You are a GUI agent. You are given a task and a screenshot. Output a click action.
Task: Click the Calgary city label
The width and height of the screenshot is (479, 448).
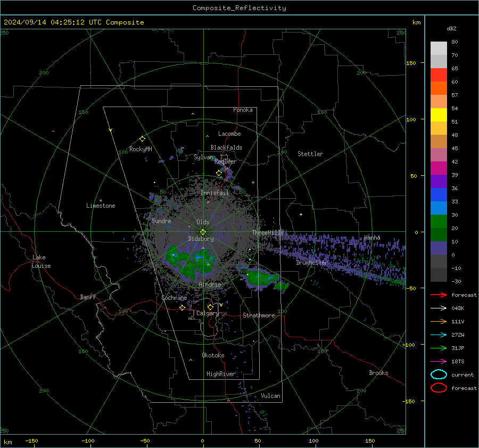coord(208,313)
